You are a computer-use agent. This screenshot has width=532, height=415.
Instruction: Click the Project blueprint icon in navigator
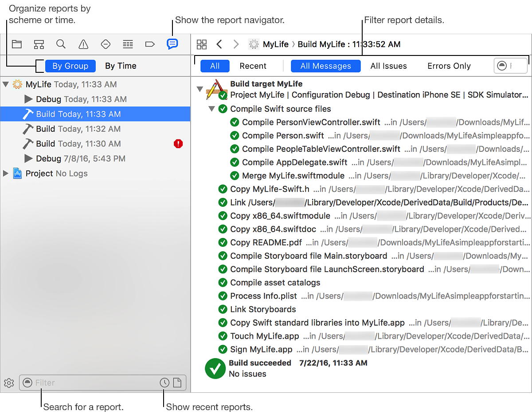(x=17, y=173)
